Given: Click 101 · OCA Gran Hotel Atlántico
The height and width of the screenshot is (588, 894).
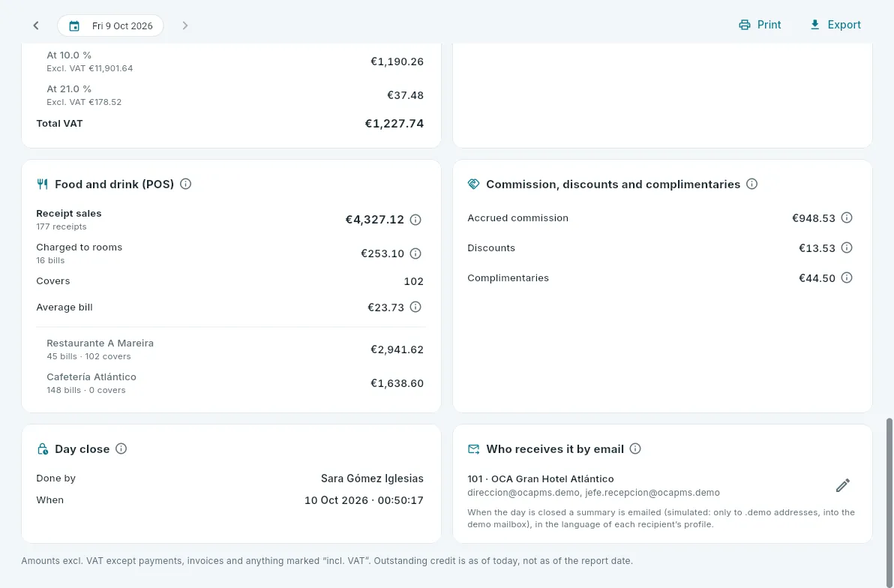Looking at the screenshot, I should [x=541, y=479].
